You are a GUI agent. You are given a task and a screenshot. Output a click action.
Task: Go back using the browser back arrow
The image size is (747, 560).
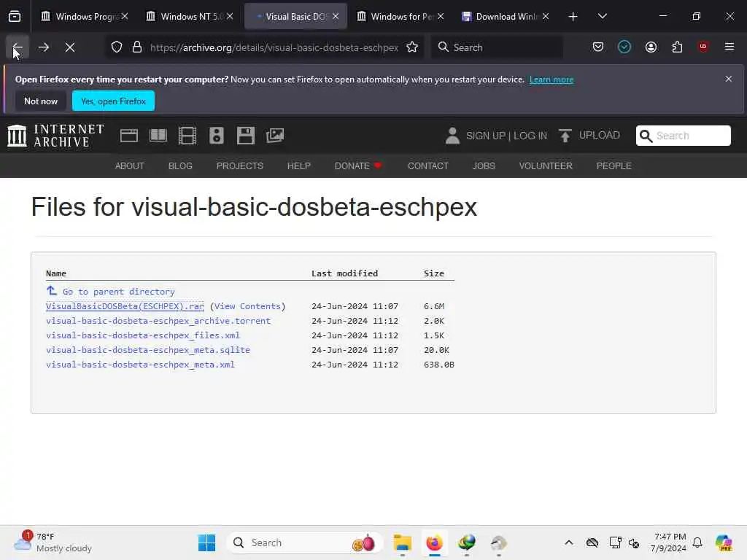coord(18,47)
